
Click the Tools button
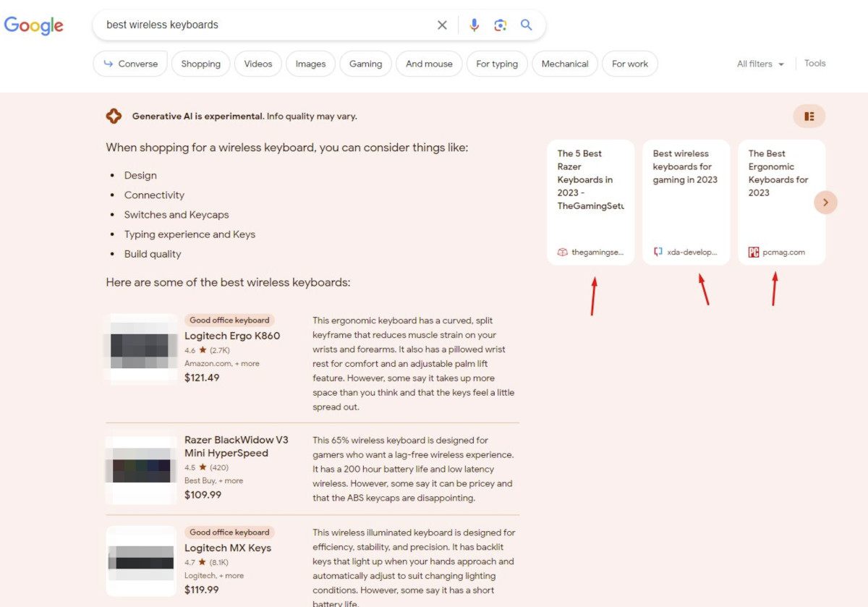(814, 63)
